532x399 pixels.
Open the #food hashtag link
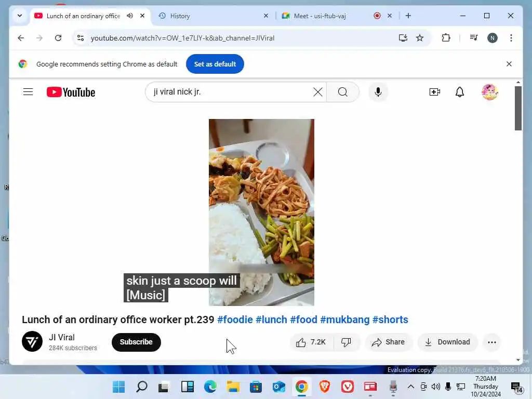click(303, 320)
